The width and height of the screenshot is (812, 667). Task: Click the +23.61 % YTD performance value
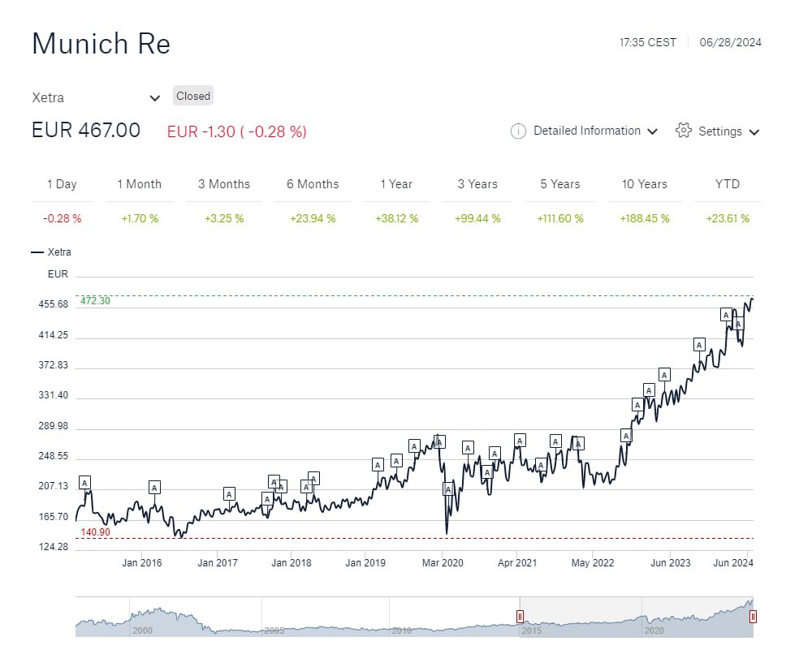728,218
